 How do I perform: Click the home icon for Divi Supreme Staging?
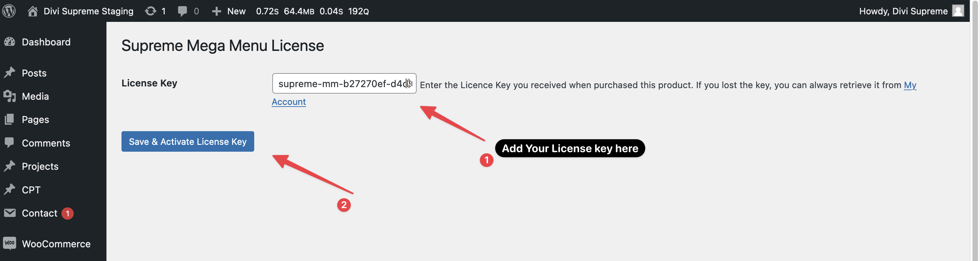[x=33, y=11]
